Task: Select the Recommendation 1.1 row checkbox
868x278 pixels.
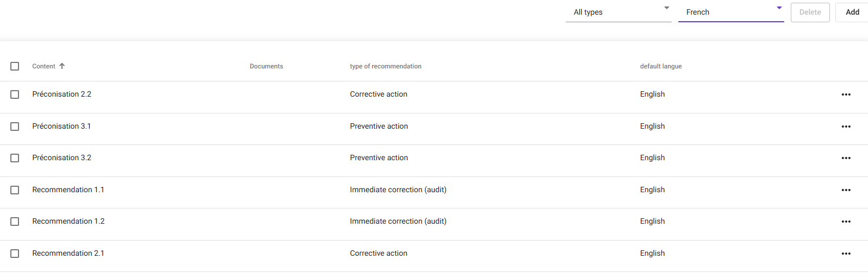Action: point(15,190)
